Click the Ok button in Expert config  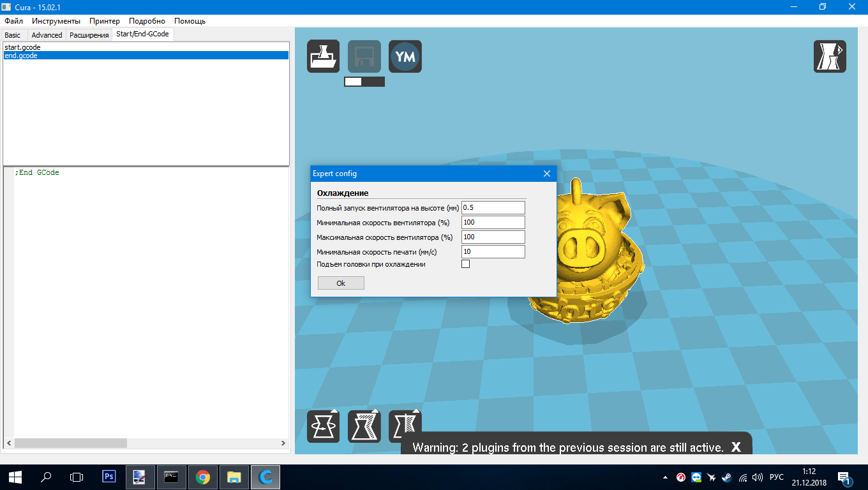(x=341, y=283)
